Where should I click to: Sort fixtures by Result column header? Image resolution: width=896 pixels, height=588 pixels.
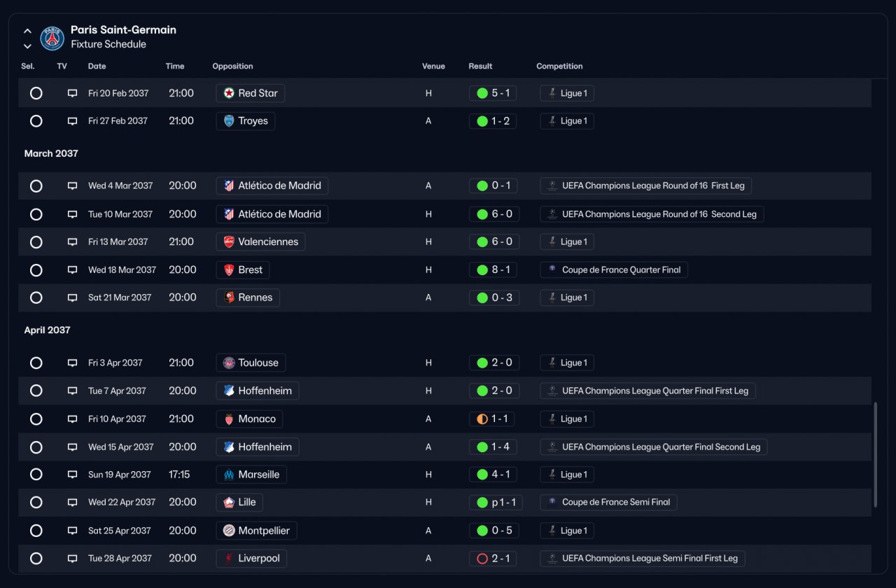click(x=480, y=66)
